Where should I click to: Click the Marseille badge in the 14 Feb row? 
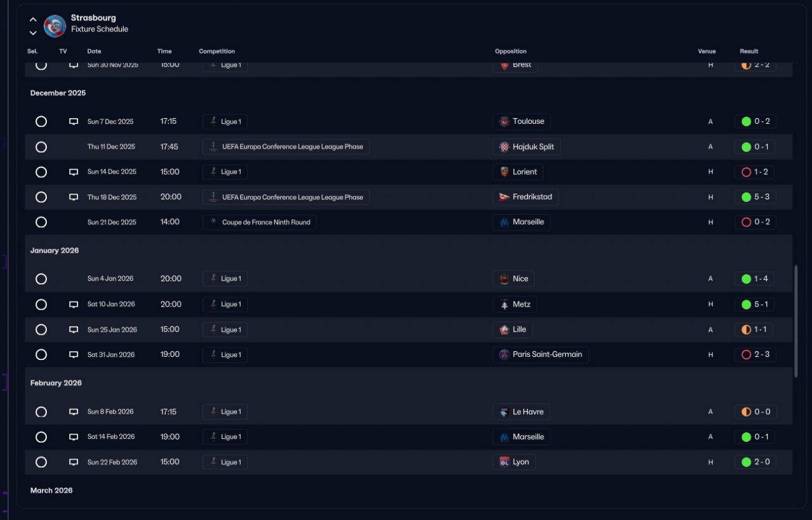[x=504, y=437]
